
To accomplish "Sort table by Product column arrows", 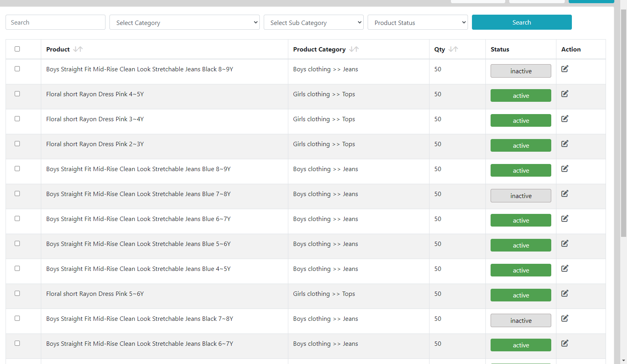I will 78,49.
